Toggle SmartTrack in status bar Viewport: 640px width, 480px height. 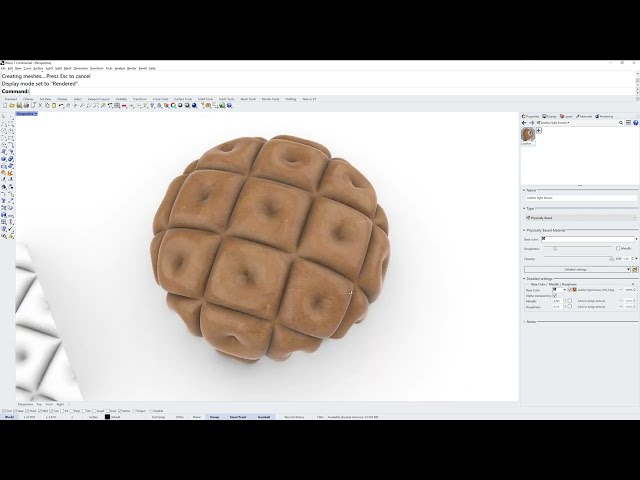click(238, 417)
